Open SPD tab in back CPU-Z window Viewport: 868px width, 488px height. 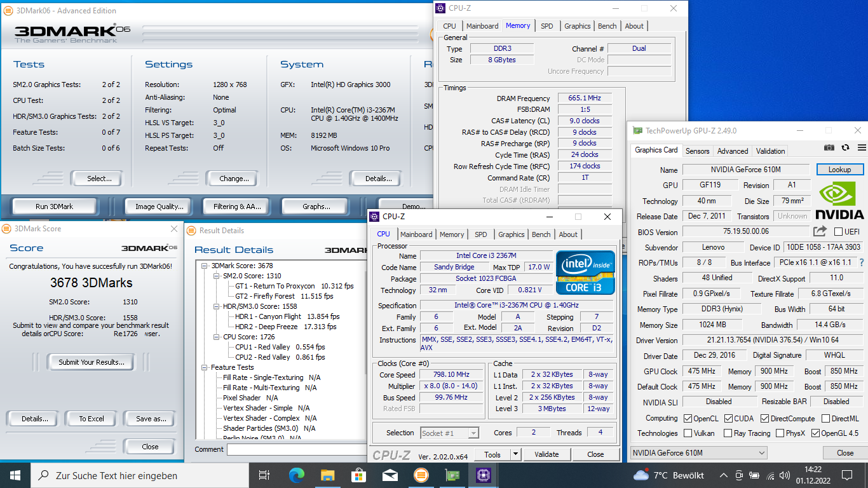click(x=546, y=26)
